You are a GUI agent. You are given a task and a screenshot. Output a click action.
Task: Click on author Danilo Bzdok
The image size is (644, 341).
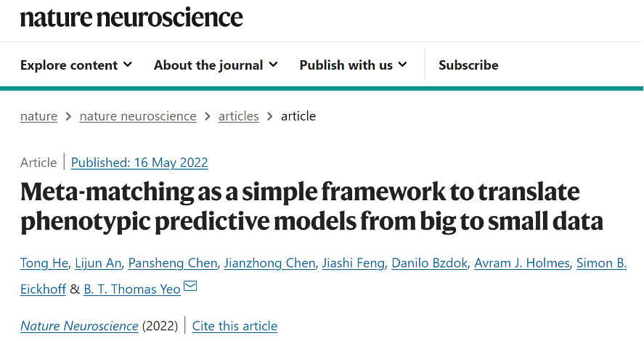(x=429, y=263)
